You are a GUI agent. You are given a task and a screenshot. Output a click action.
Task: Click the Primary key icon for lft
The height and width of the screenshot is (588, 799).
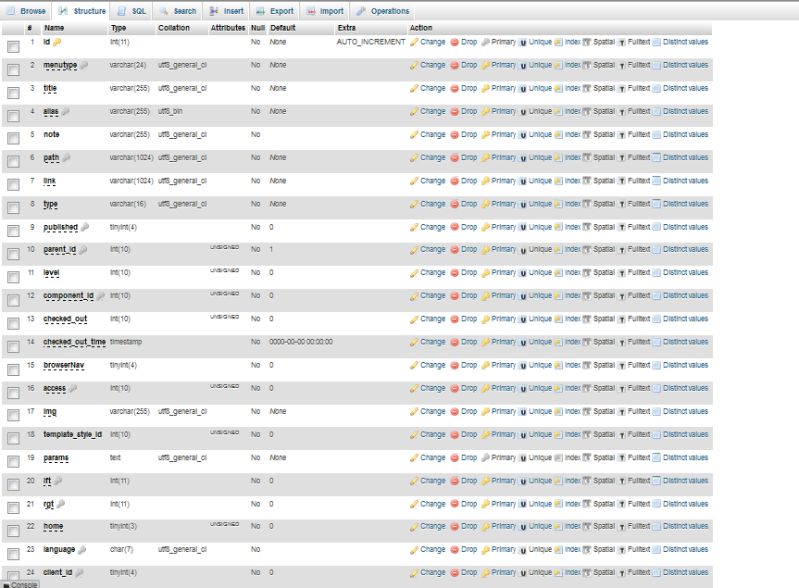click(x=486, y=480)
